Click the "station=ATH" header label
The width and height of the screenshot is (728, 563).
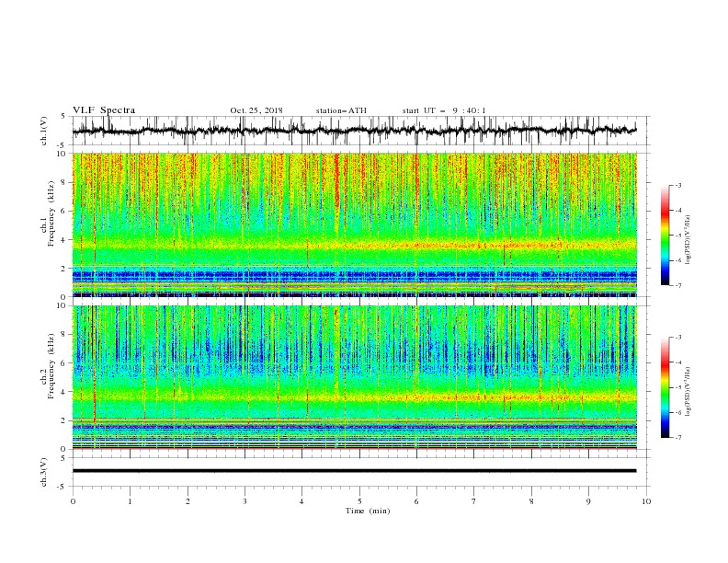click(x=341, y=110)
